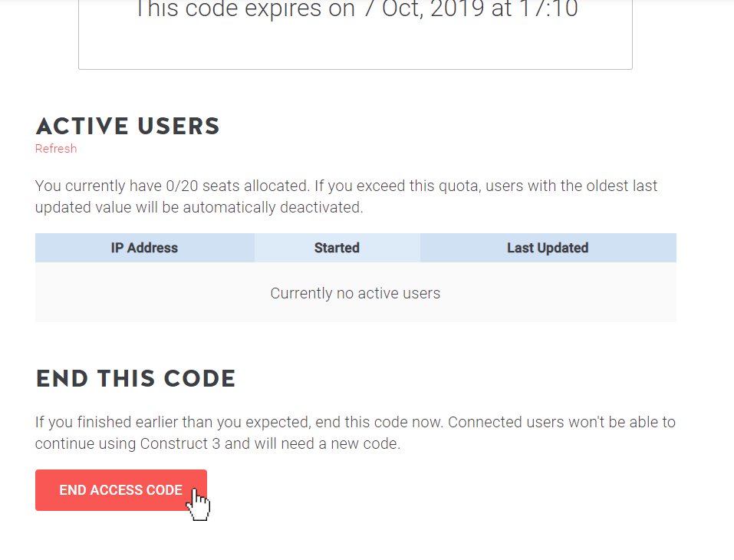This screenshot has width=734, height=560.
Task: Sort the table by Last Updated column
Action: (x=547, y=247)
